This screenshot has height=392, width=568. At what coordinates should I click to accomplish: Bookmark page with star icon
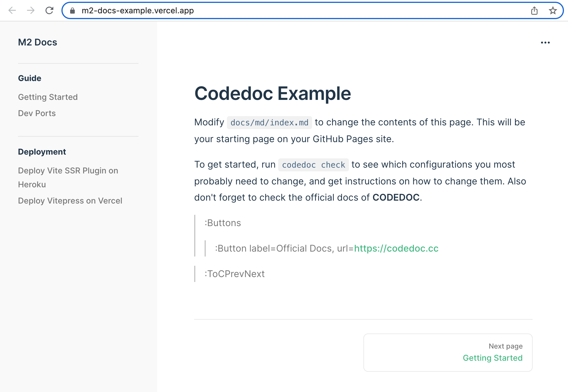tap(553, 11)
